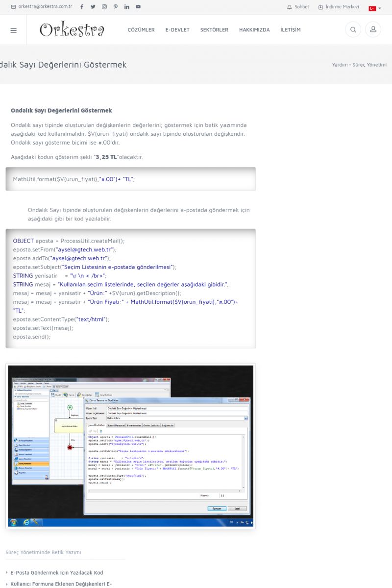Open the user account icon
Screen dimensions: 392x588
(x=373, y=30)
